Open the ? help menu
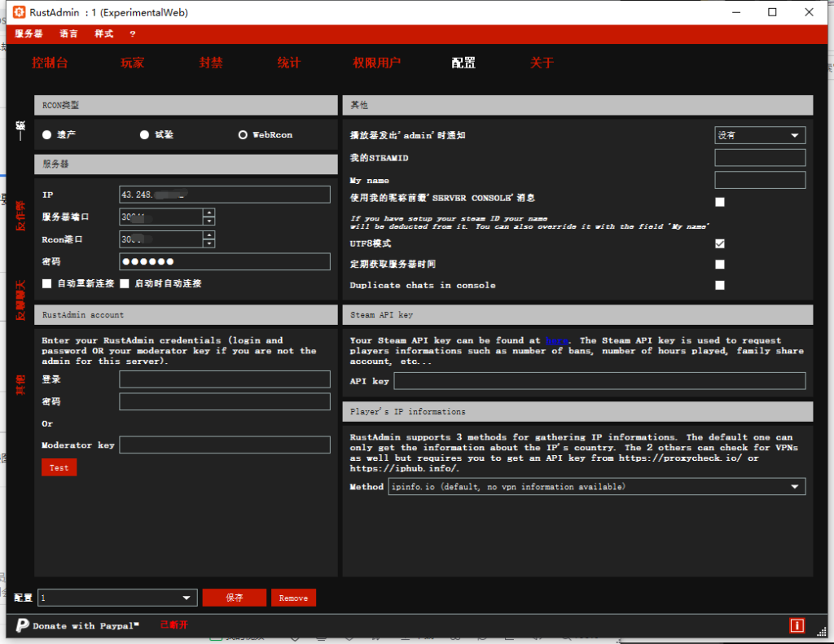 (133, 33)
